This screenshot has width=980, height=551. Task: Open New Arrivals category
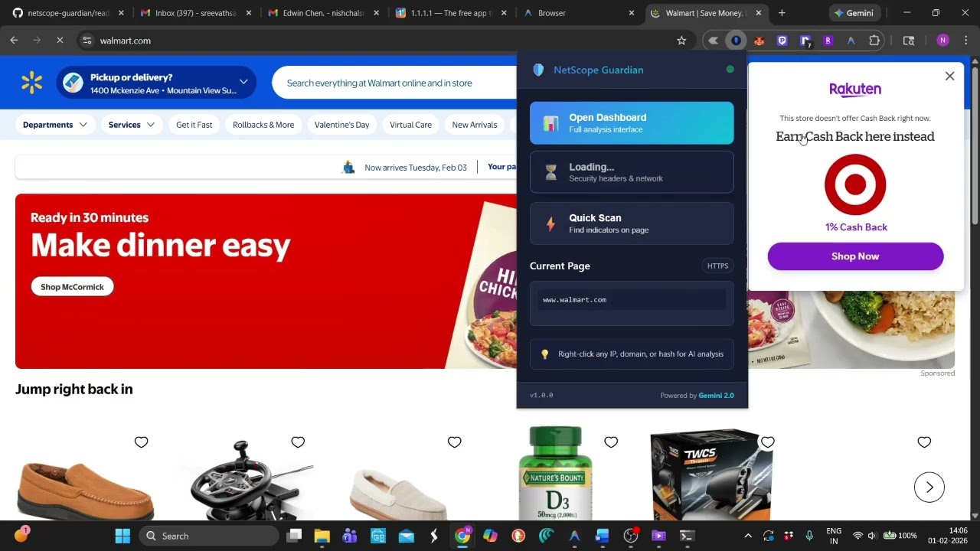click(x=475, y=125)
